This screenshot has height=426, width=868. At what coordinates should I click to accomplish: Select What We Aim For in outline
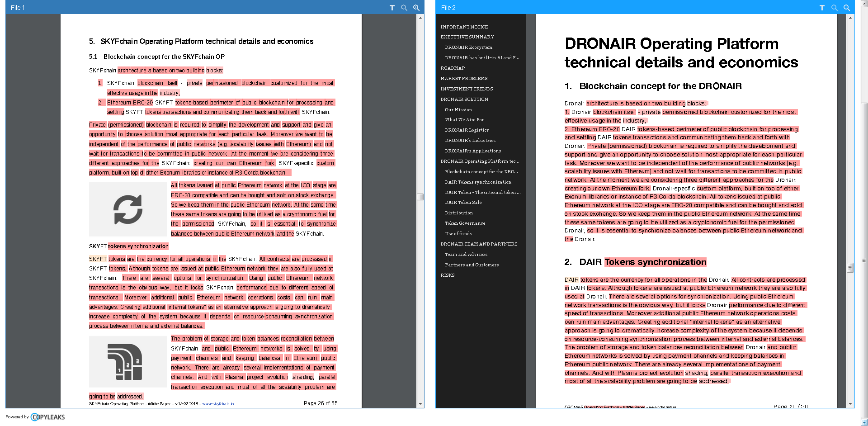[x=464, y=120]
